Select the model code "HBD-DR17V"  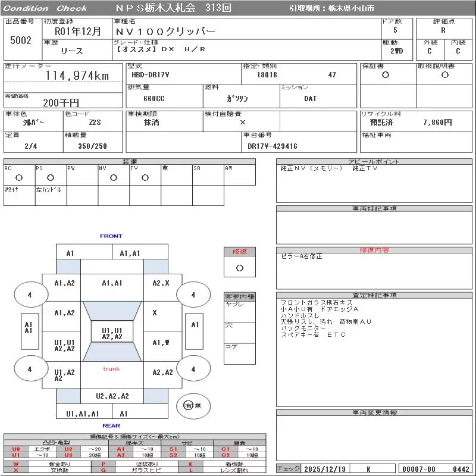click(x=151, y=75)
